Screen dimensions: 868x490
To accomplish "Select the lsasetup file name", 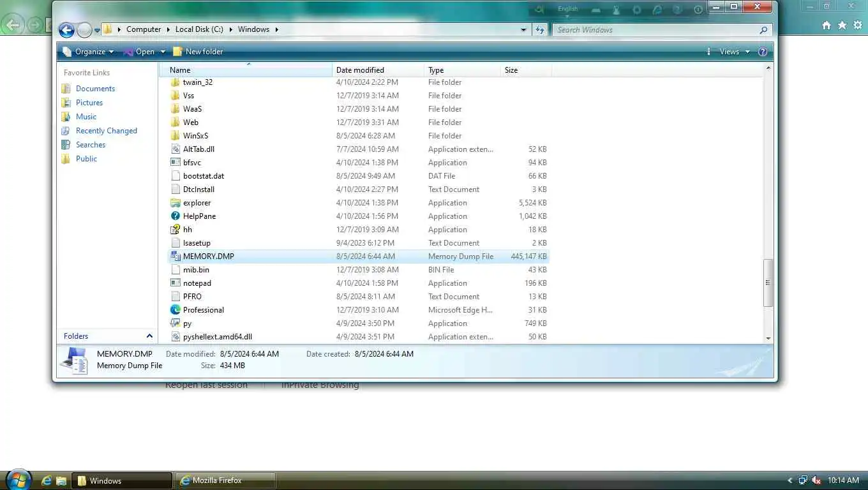I will 197,243.
